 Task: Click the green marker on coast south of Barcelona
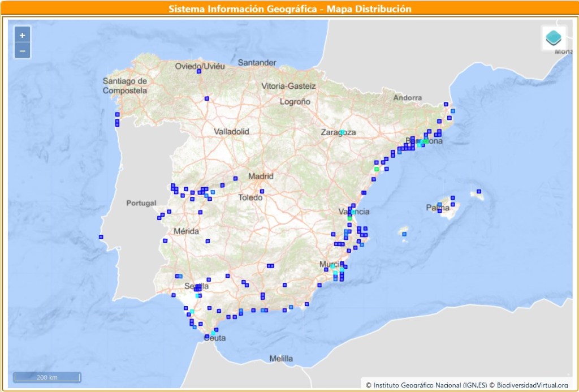(376, 169)
